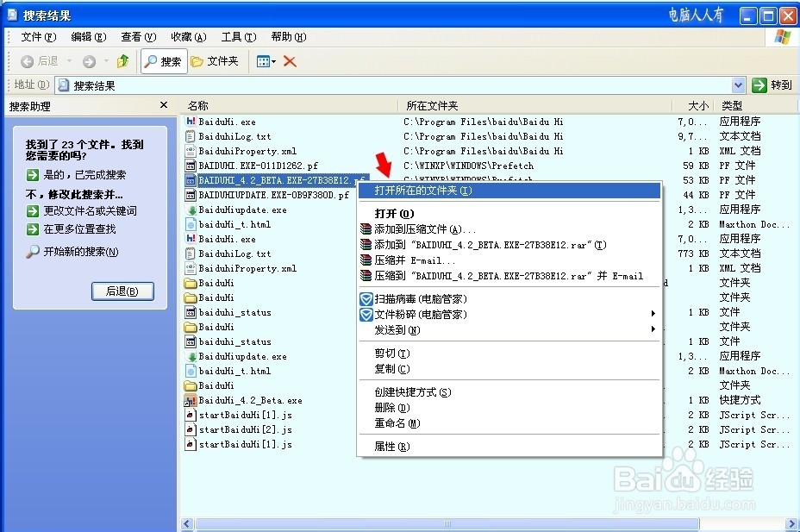Select the file name BaiduHi_4.2_Beta.exe
Image resolution: width=800 pixels, height=532 pixels.
(250, 400)
